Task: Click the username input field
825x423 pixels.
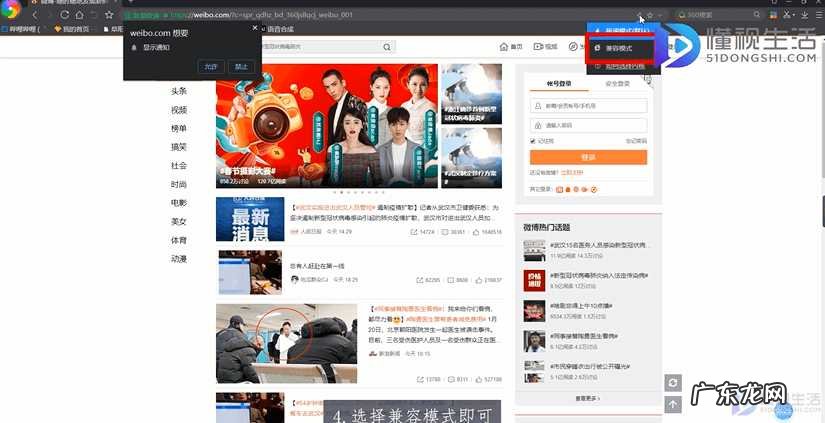Action: point(589,106)
